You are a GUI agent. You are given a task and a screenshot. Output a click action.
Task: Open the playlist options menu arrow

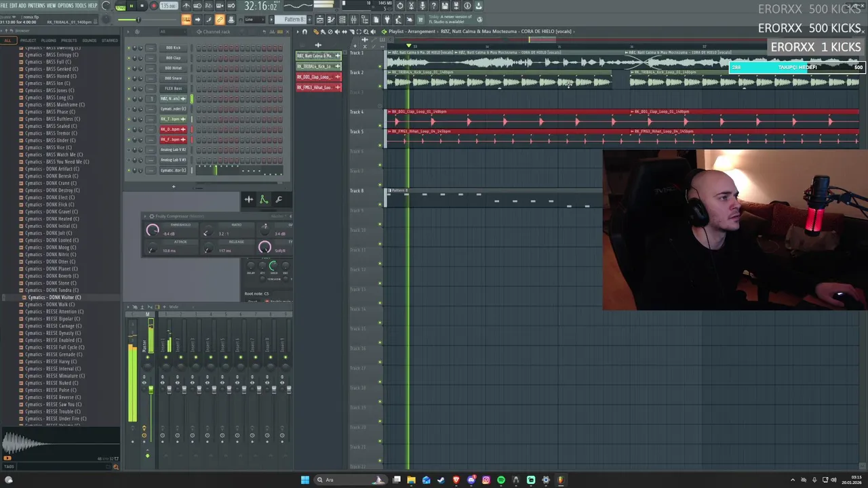pos(298,31)
